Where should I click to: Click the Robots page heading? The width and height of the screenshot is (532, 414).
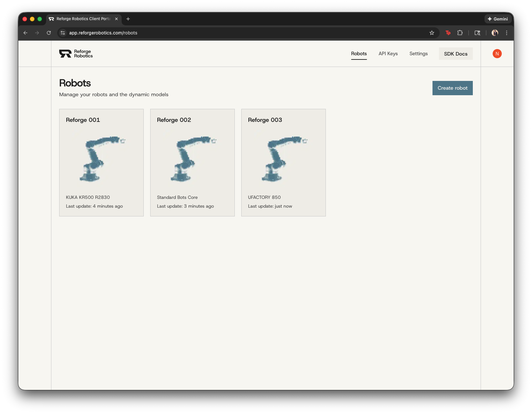(x=75, y=83)
